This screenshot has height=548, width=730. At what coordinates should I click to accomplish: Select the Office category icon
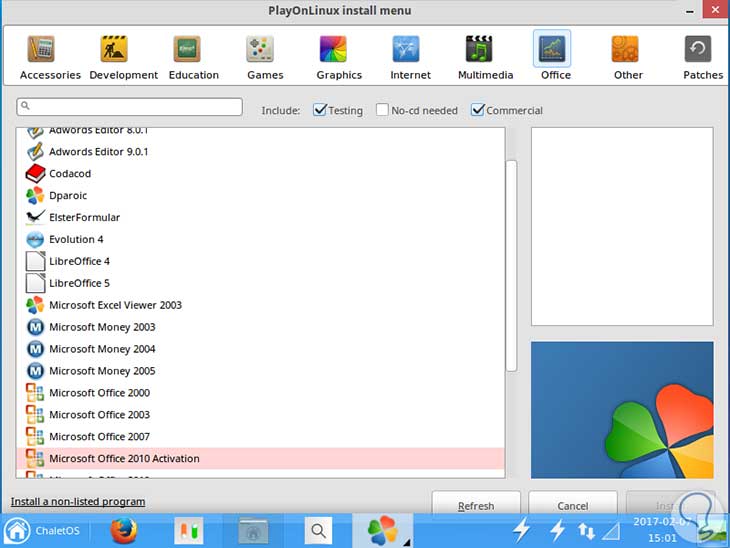[x=552, y=49]
